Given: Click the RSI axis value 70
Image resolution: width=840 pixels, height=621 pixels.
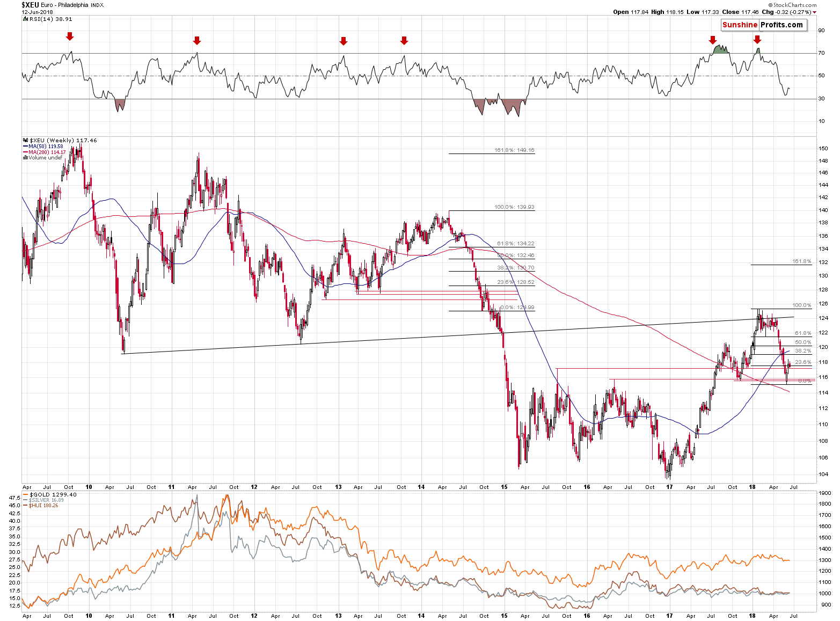Looking at the screenshot, I should tap(821, 53).
